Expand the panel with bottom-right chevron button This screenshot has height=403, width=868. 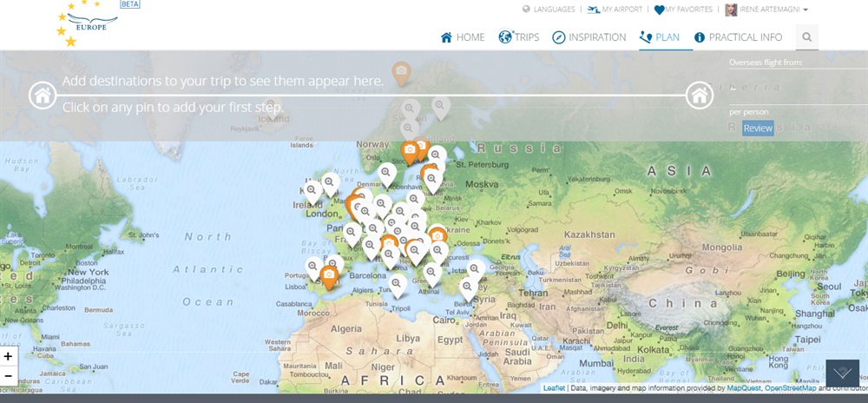(x=843, y=373)
